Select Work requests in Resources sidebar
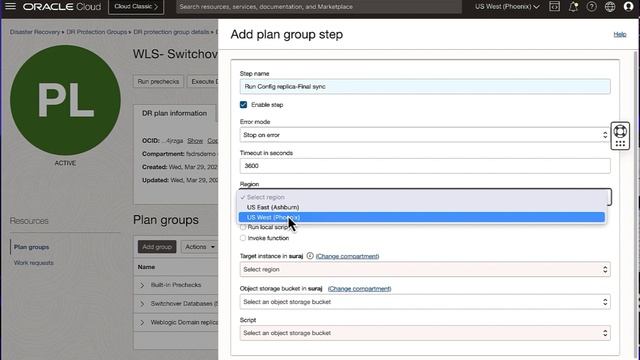Image resolution: width=640 pixels, height=360 pixels. [x=33, y=263]
